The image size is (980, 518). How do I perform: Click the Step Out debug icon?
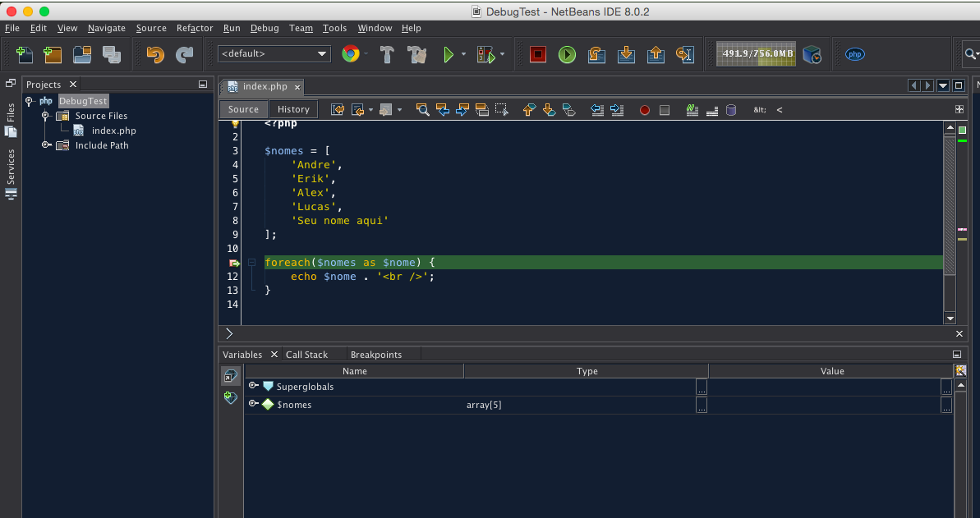coord(656,54)
